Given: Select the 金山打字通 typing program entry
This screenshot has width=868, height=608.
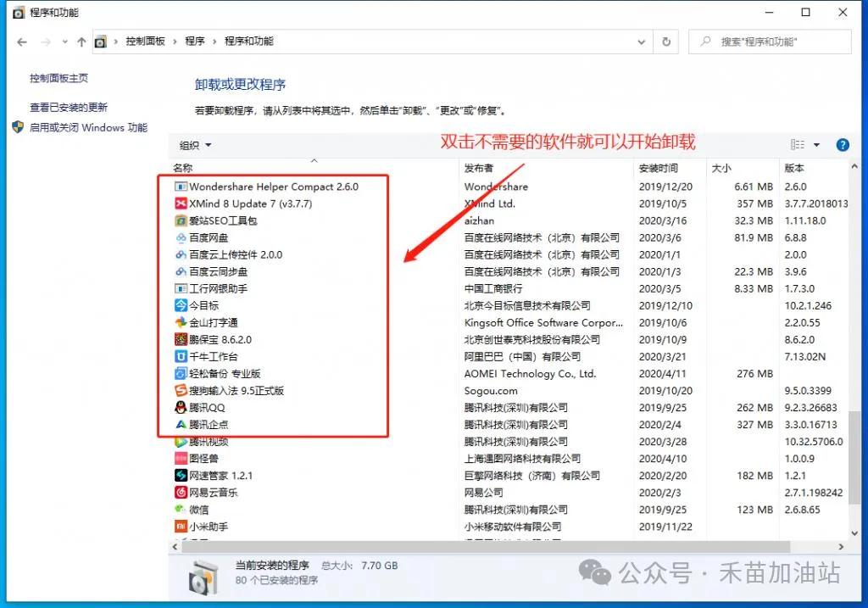Looking at the screenshot, I should (212, 322).
